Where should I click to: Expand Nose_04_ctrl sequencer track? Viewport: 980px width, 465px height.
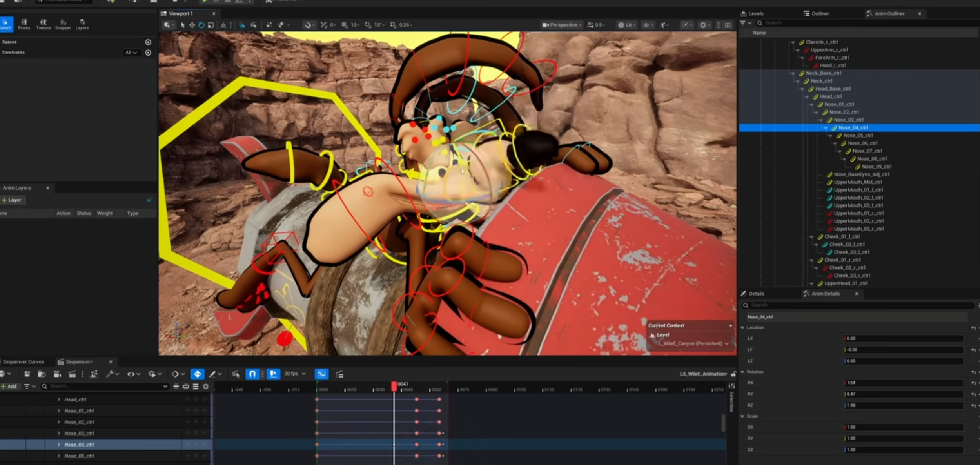[59, 445]
